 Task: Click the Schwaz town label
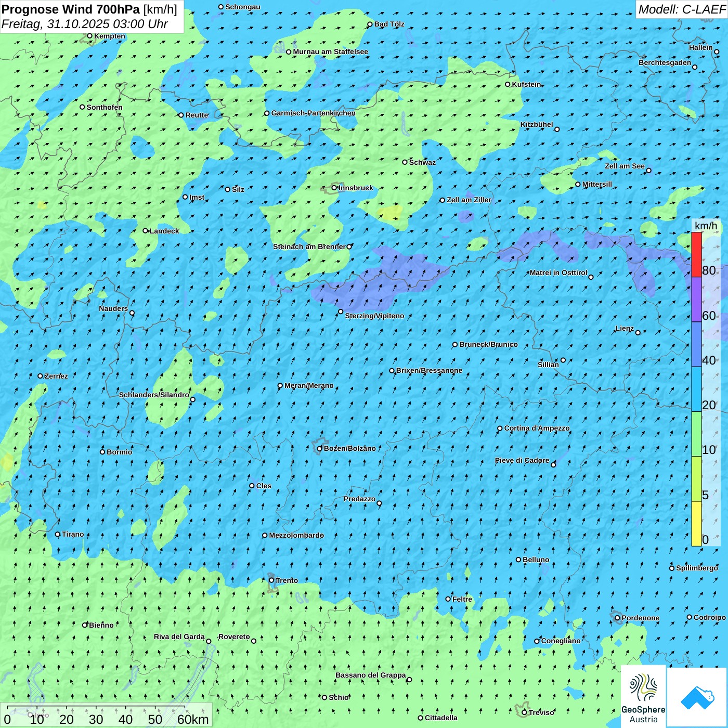tap(422, 162)
